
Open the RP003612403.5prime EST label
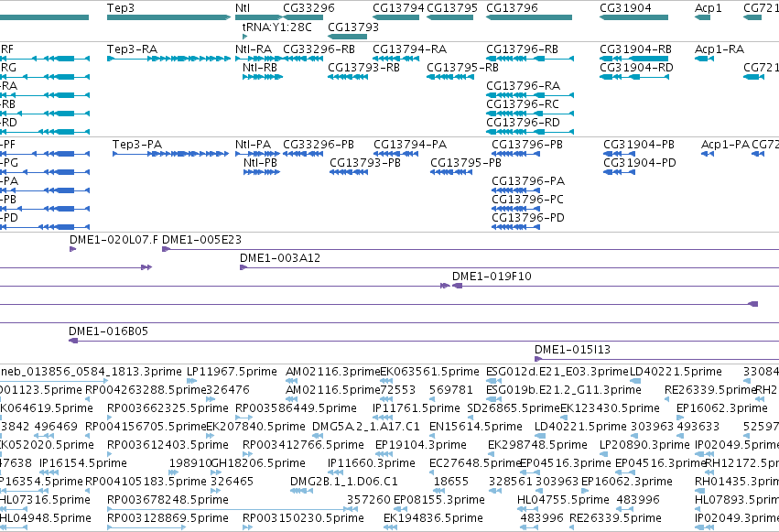click(x=168, y=446)
